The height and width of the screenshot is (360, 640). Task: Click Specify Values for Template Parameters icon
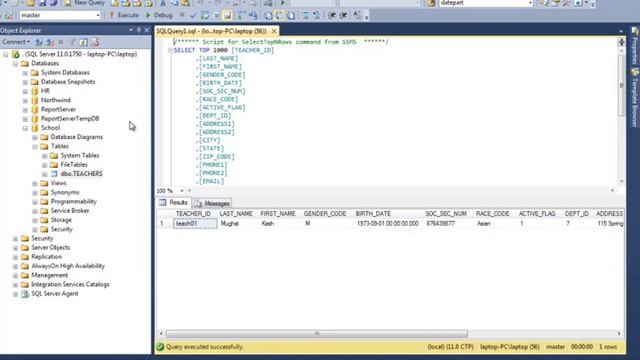tap(357, 15)
